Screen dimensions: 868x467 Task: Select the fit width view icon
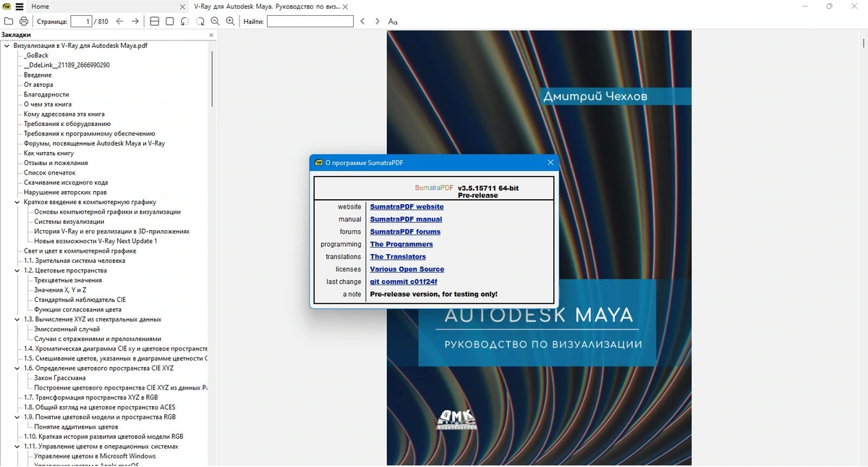click(x=154, y=21)
